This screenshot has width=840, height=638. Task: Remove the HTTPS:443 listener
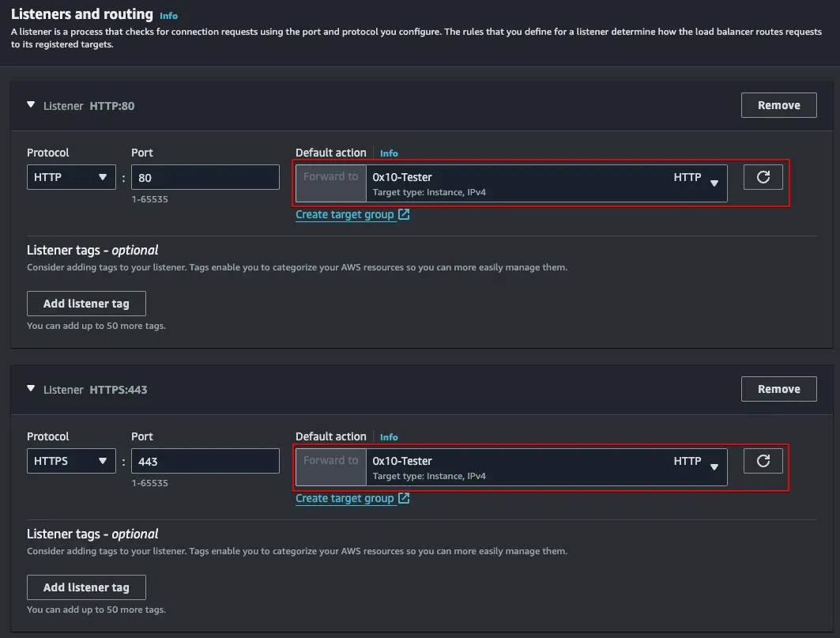778,389
